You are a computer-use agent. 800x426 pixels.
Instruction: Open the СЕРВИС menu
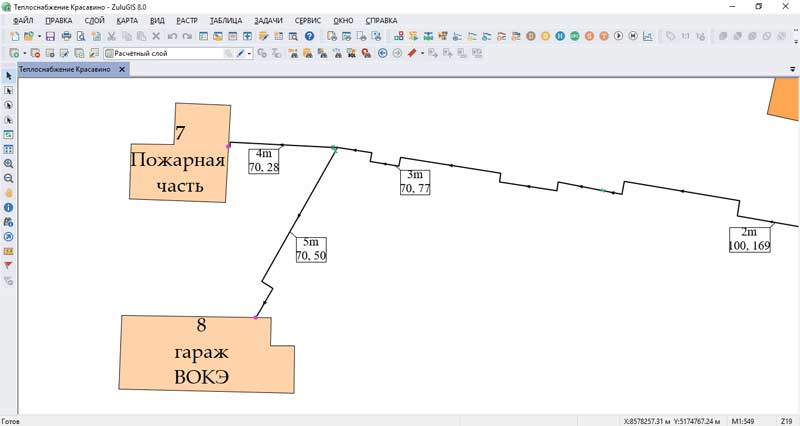coord(308,20)
